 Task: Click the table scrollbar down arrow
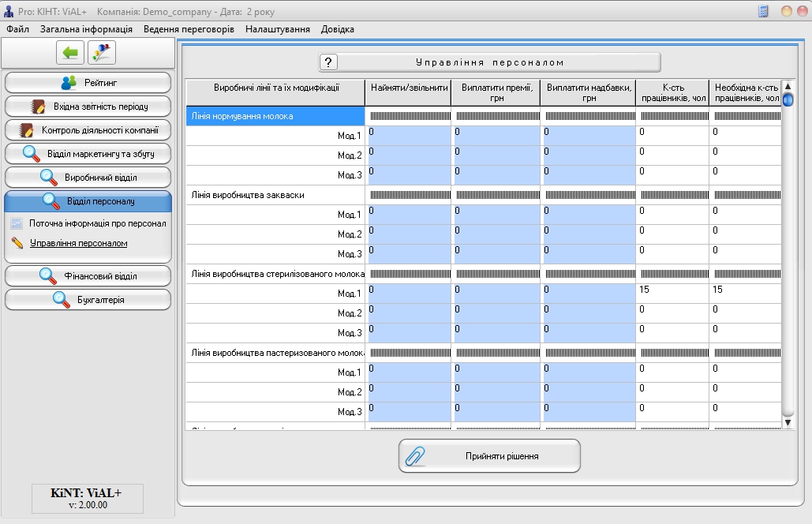[x=788, y=424]
